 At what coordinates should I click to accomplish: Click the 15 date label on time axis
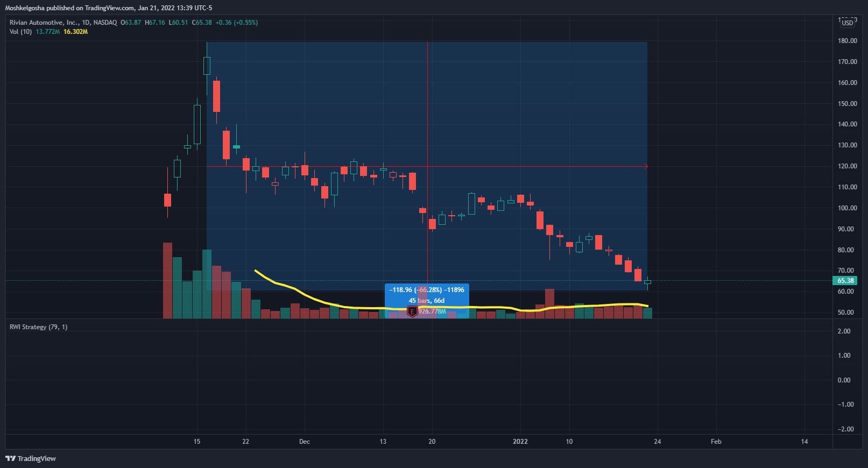tap(197, 442)
